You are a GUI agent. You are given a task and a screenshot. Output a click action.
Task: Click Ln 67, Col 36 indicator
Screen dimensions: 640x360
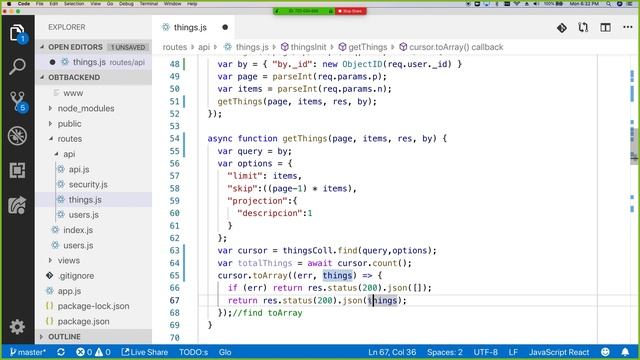[392, 352]
